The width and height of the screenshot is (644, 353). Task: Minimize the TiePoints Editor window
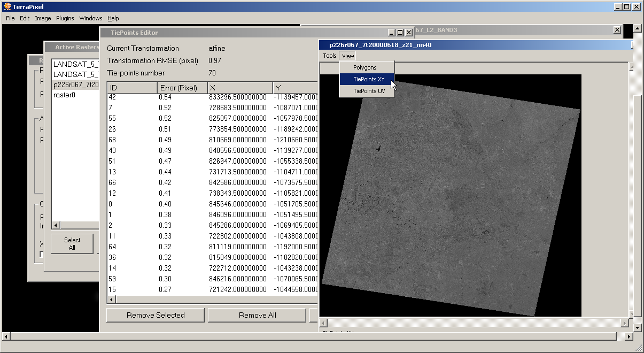[x=391, y=33]
